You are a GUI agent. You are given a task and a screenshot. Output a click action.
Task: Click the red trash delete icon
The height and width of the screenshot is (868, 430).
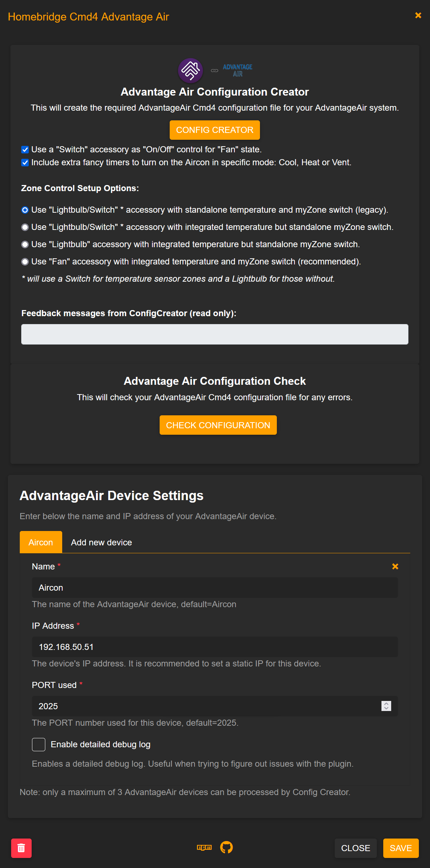[21, 848]
